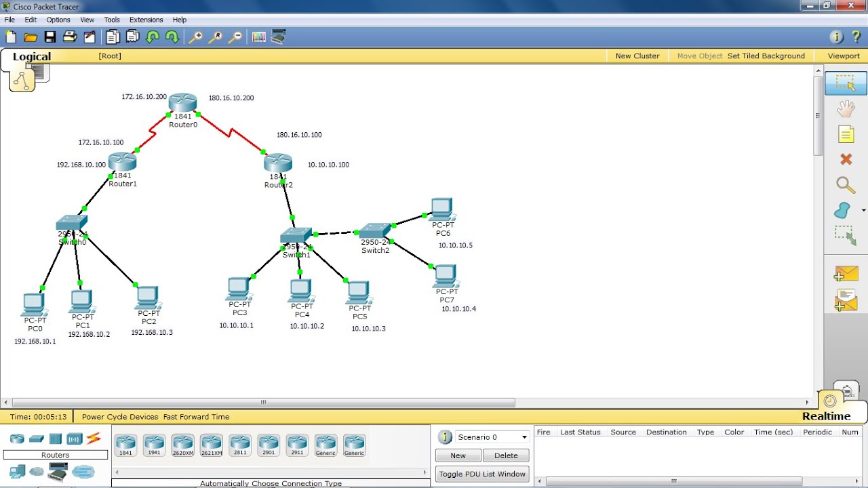Select the Switches device category
Viewport: 868px width, 488px height.
pyautogui.click(x=37, y=439)
